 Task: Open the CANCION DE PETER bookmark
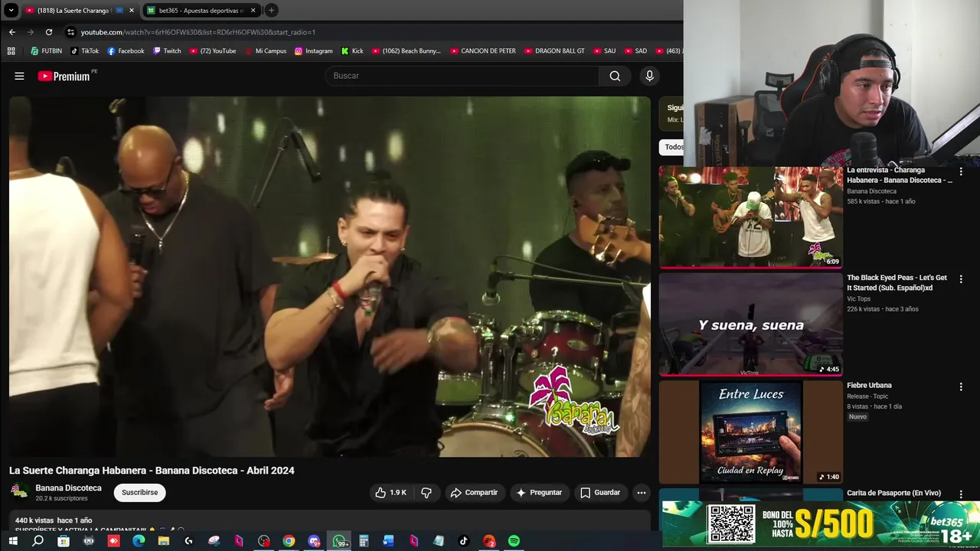pos(483,51)
